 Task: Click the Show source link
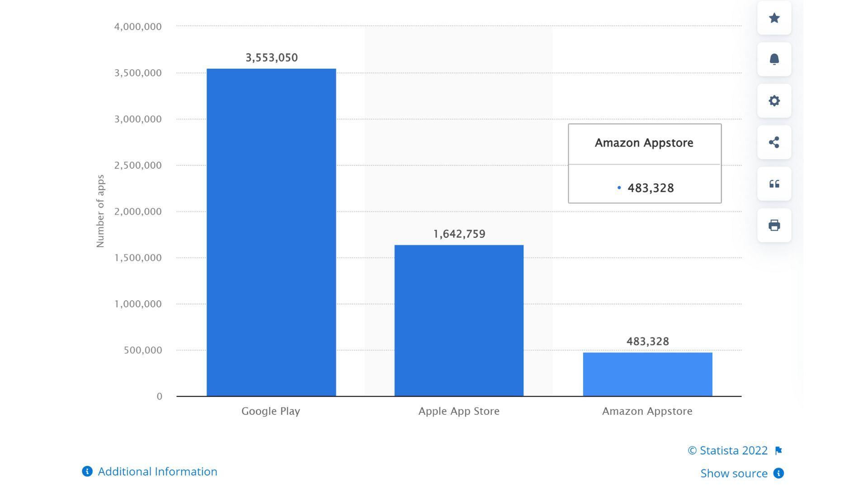point(734,473)
